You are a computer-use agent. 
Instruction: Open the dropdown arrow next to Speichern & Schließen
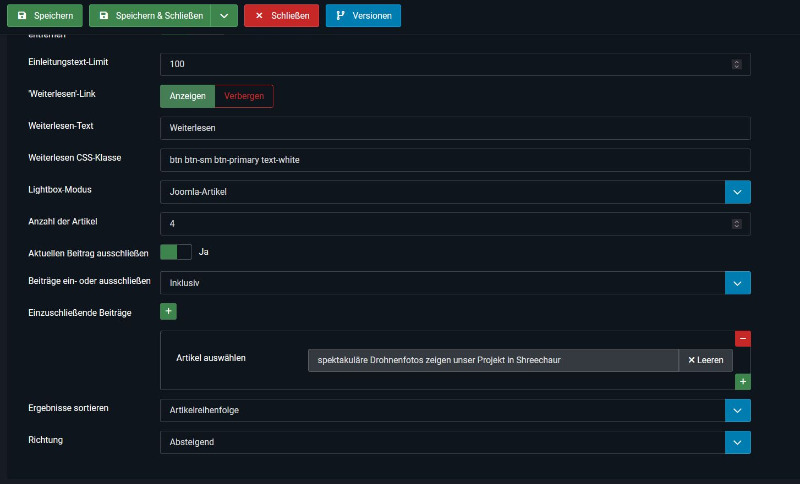pyautogui.click(x=226, y=16)
